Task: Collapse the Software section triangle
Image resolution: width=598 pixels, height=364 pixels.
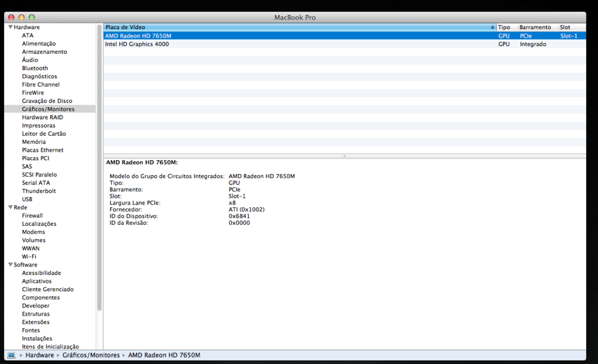Action: point(10,265)
